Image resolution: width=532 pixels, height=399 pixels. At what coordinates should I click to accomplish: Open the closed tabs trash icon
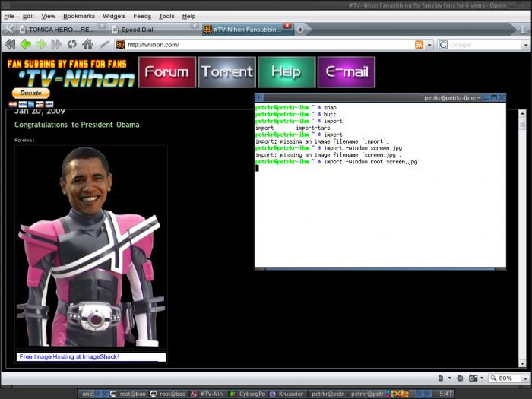click(x=524, y=30)
